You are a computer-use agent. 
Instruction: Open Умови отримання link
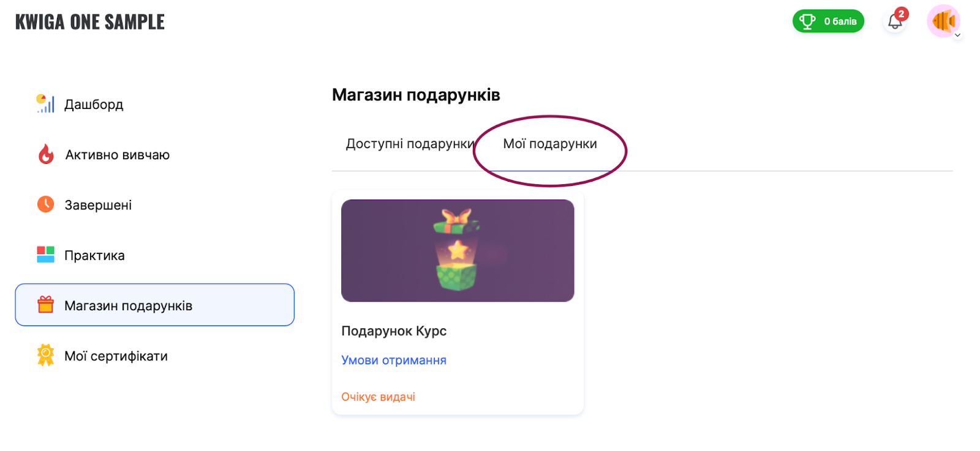[393, 360]
